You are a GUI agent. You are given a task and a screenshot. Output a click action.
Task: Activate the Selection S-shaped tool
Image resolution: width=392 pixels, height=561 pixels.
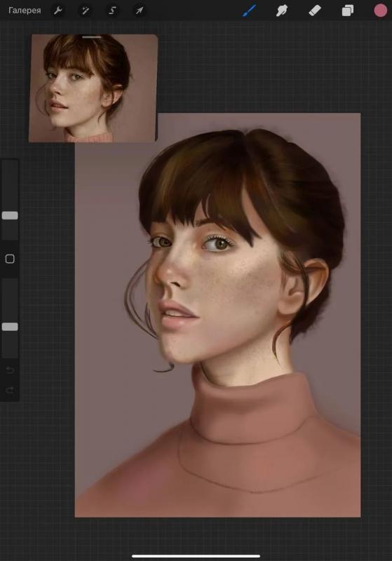112,11
